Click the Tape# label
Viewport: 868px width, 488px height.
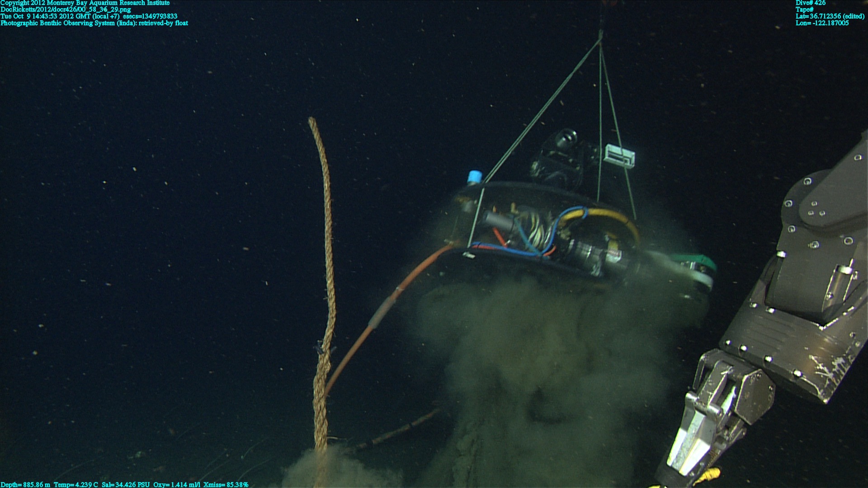click(x=805, y=9)
